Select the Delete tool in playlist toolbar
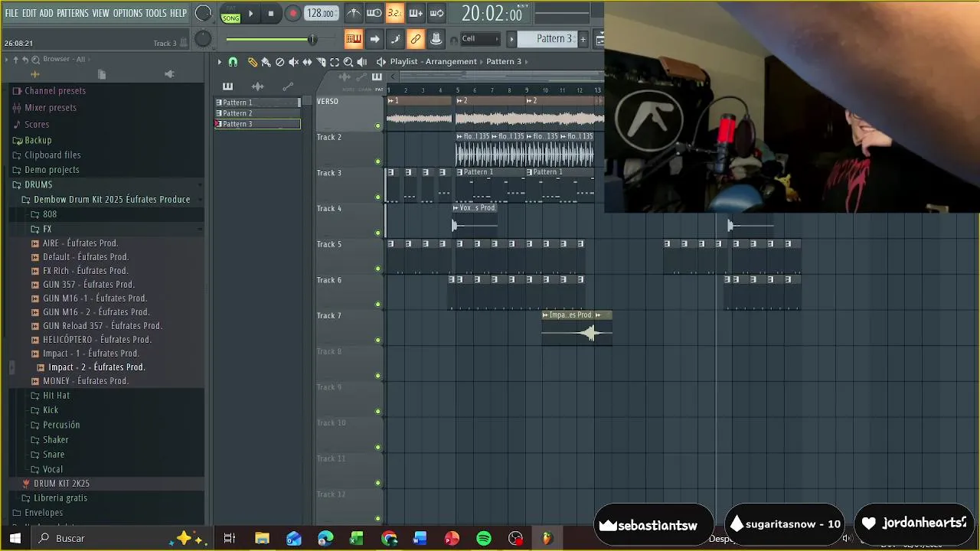The image size is (980, 551). coord(279,62)
